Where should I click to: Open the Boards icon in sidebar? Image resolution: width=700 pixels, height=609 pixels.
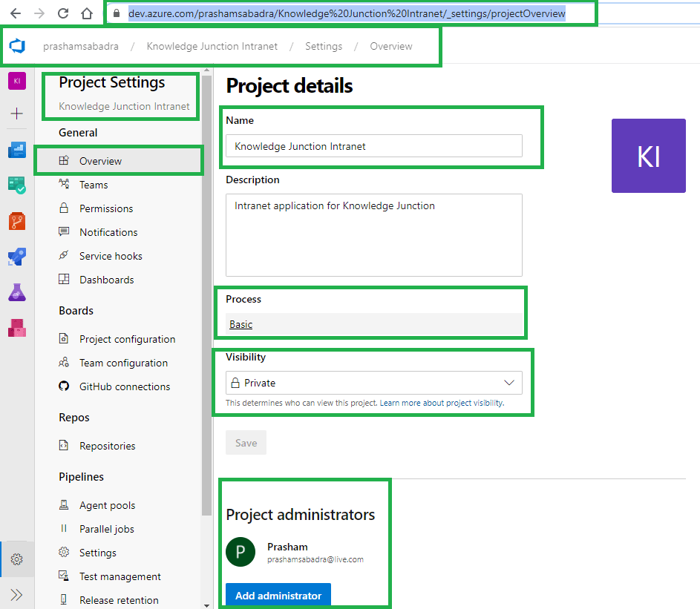pyautogui.click(x=17, y=185)
